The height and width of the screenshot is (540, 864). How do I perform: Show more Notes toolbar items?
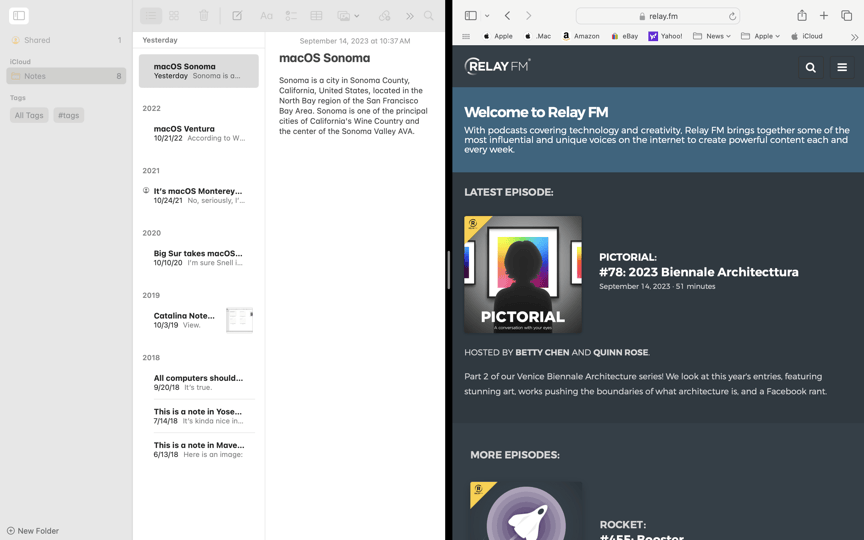tap(409, 16)
